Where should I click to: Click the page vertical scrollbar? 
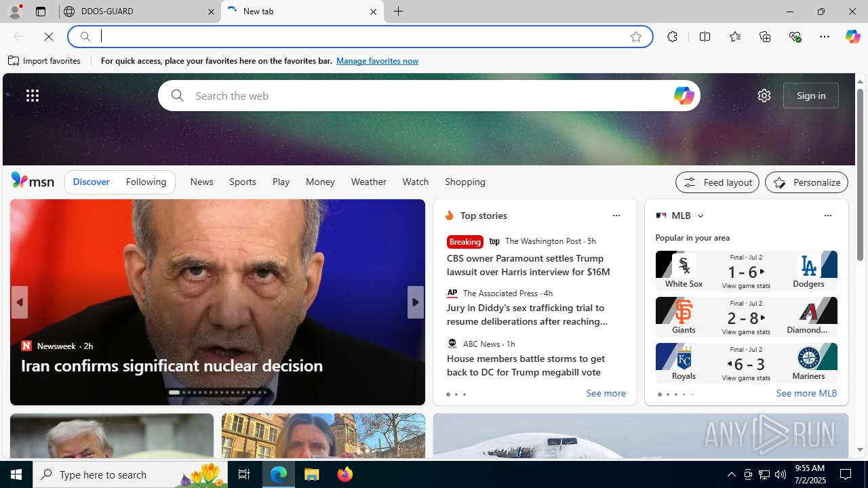(860, 175)
